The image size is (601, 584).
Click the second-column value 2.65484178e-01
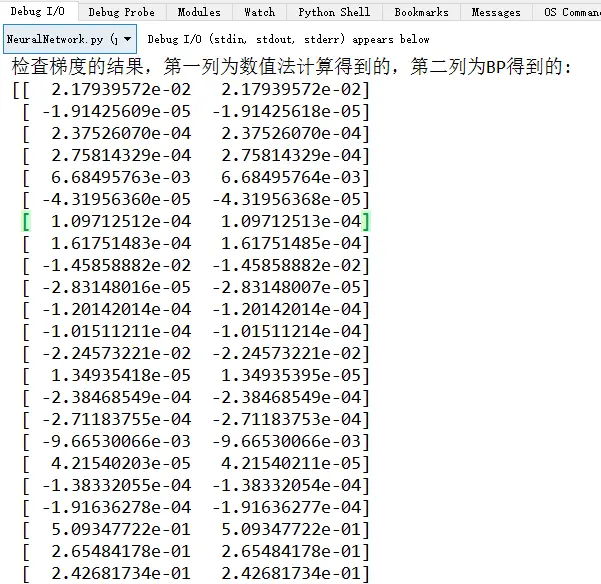coord(291,551)
